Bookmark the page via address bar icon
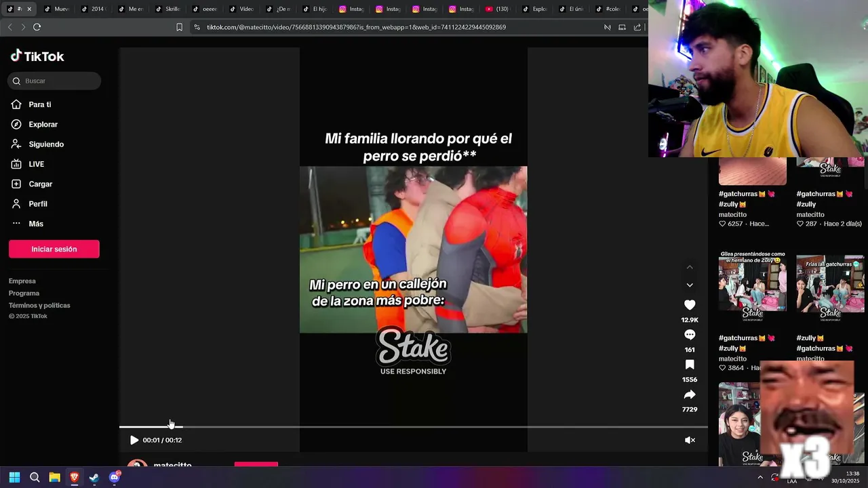Viewport: 868px width, 488px height. pyautogui.click(x=179, y=27)
